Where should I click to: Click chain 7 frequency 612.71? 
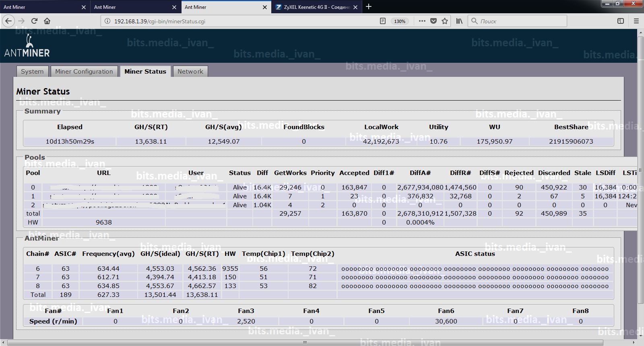(108, 277)
